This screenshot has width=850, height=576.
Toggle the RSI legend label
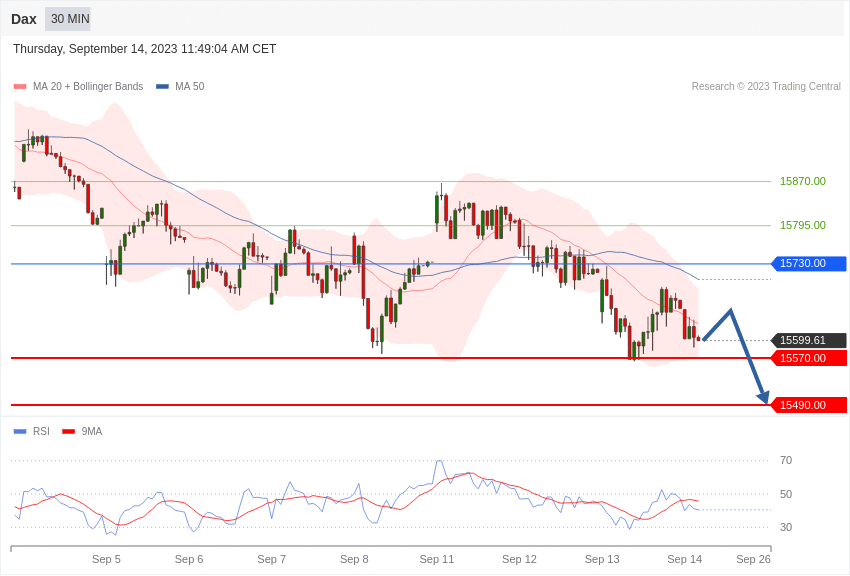click(x=41, y=432)
